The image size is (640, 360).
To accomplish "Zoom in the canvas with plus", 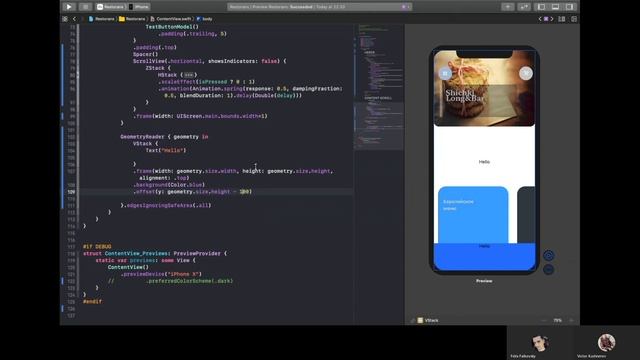I will [571, 320].
